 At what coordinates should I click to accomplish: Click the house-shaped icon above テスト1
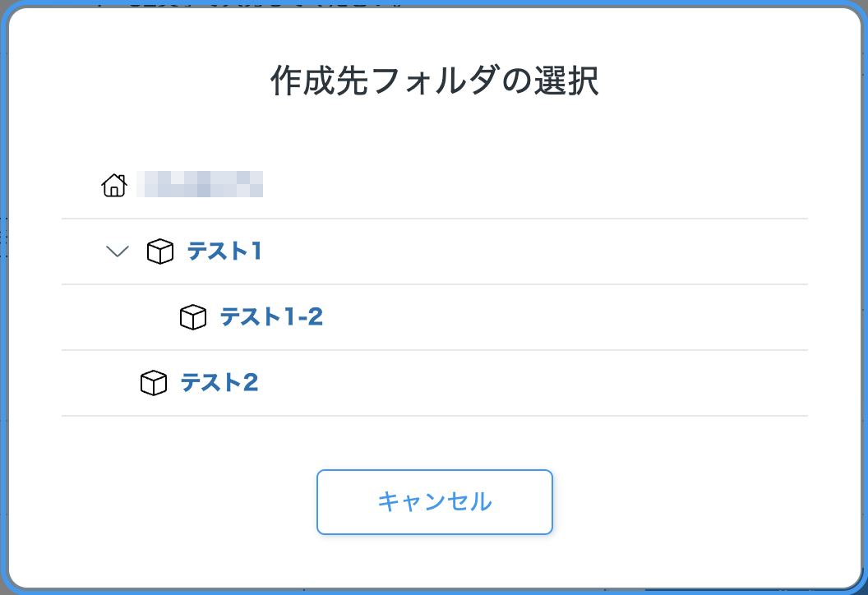click(114, 185)
